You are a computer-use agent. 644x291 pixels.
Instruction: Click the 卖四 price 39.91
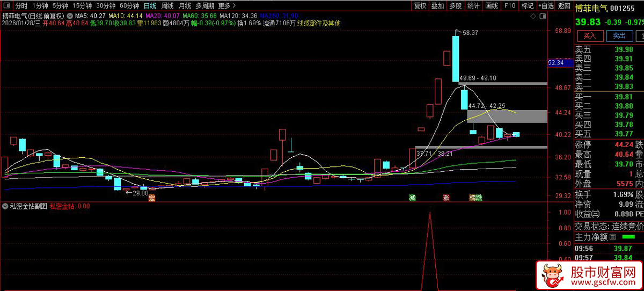[624, 59]
